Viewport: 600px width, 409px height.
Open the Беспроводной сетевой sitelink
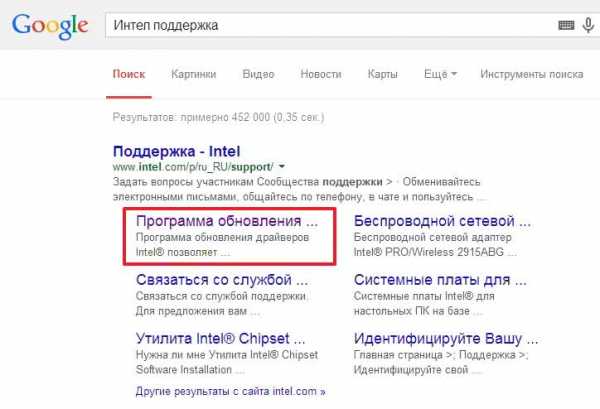442,221
